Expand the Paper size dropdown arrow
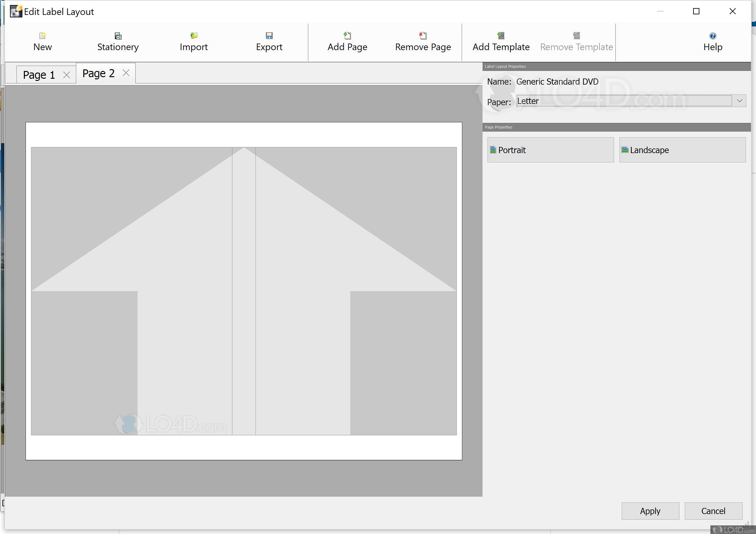Viewport: 756px width, 534px height. point(739,101)
